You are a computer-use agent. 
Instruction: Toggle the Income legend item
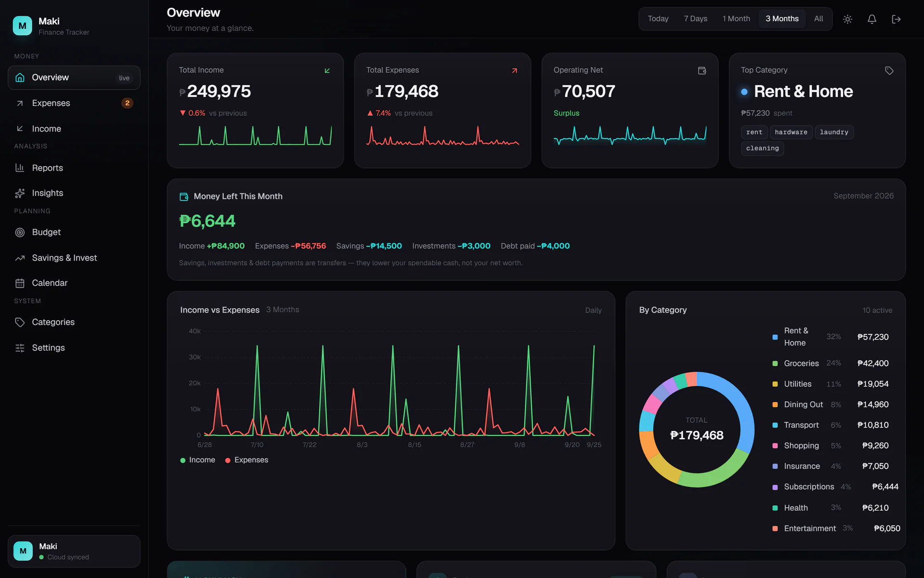click(x=198, y=460)
